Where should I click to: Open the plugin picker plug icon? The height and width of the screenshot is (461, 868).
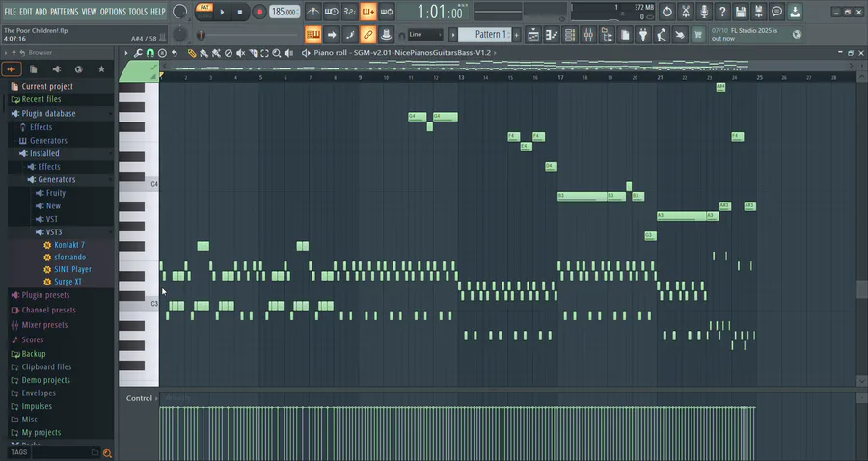pyautogui.click(x=643, y=35)
